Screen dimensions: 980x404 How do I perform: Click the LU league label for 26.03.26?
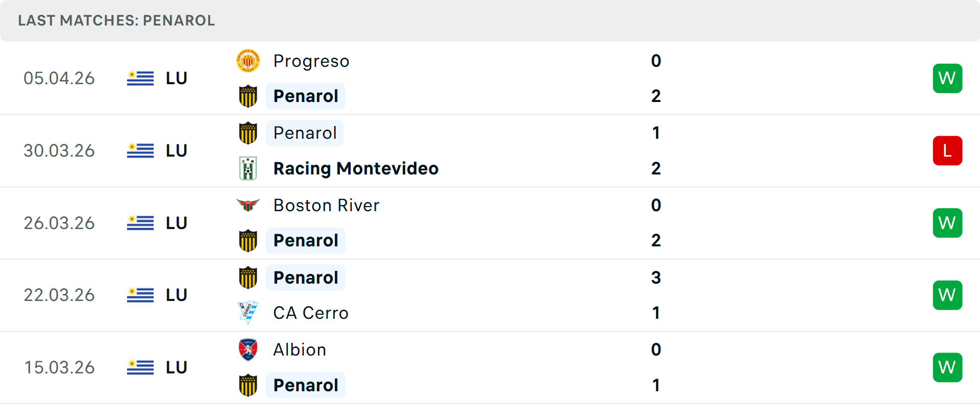click(177, 223)
